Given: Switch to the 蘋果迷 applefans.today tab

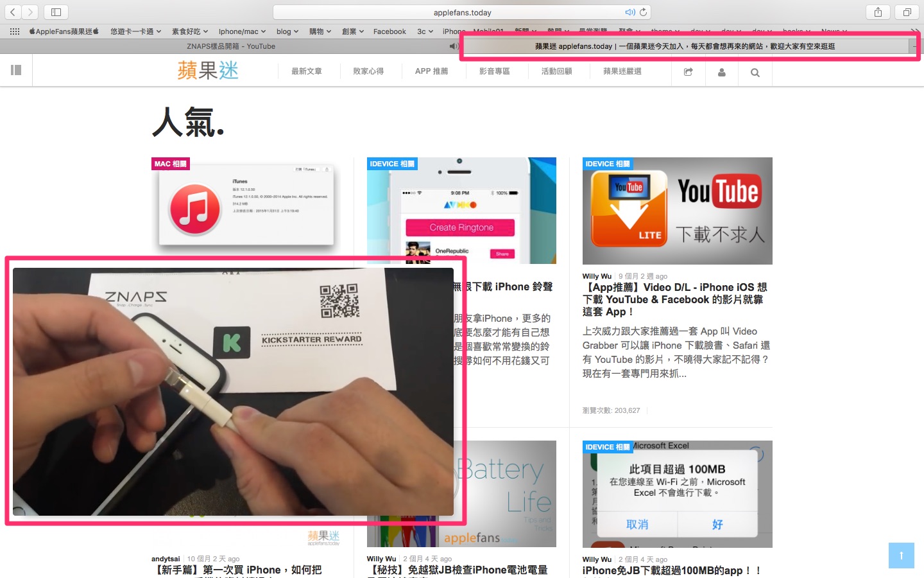Looking at the screenshot, I should tap(685, 46).
